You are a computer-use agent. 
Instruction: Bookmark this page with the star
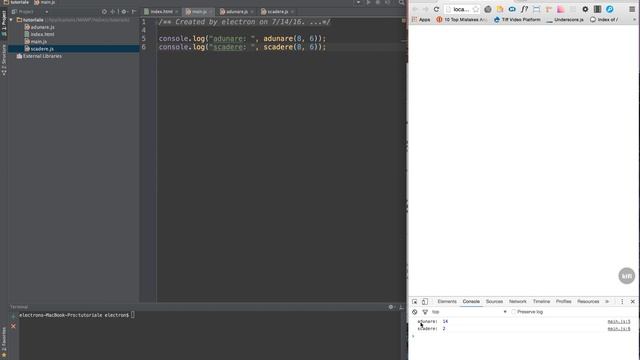click(x=476, y=9)
